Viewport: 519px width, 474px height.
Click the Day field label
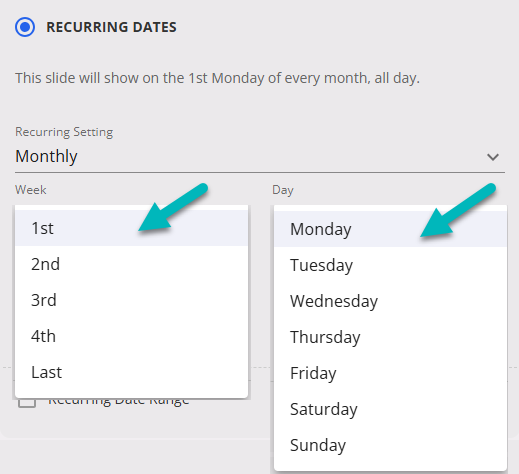(x=283, y=190)
